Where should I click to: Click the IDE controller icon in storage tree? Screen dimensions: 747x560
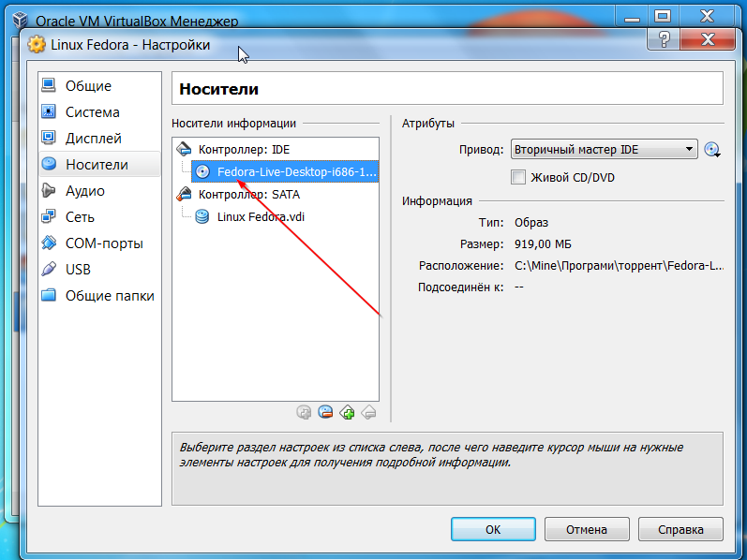[185, 150]
